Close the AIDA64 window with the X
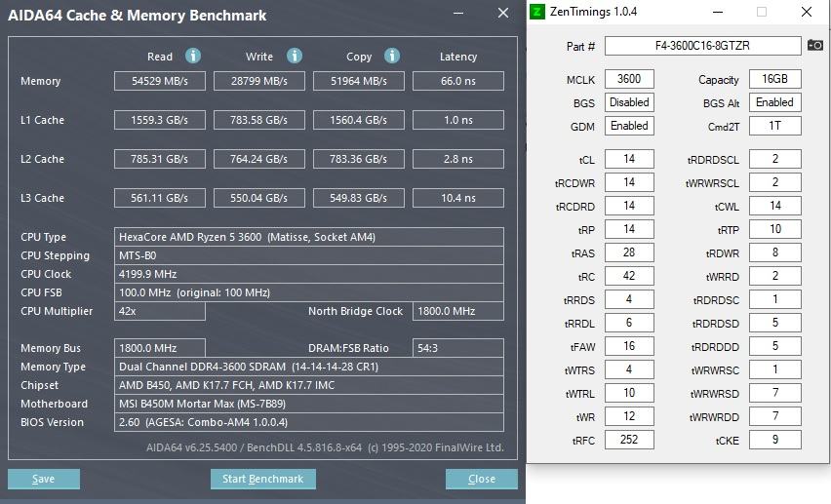 (x=503, y=13)
